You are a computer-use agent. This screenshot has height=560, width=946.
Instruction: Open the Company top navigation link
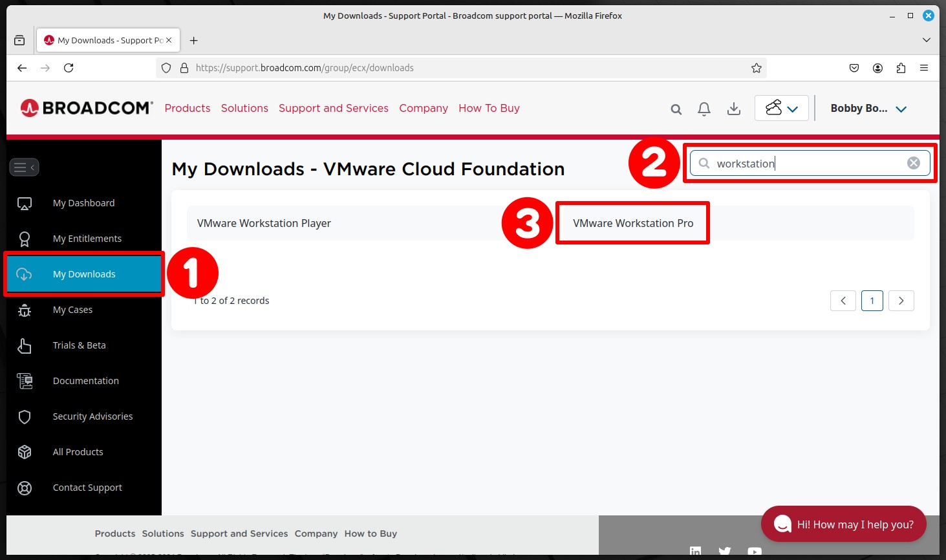point(424,108)
